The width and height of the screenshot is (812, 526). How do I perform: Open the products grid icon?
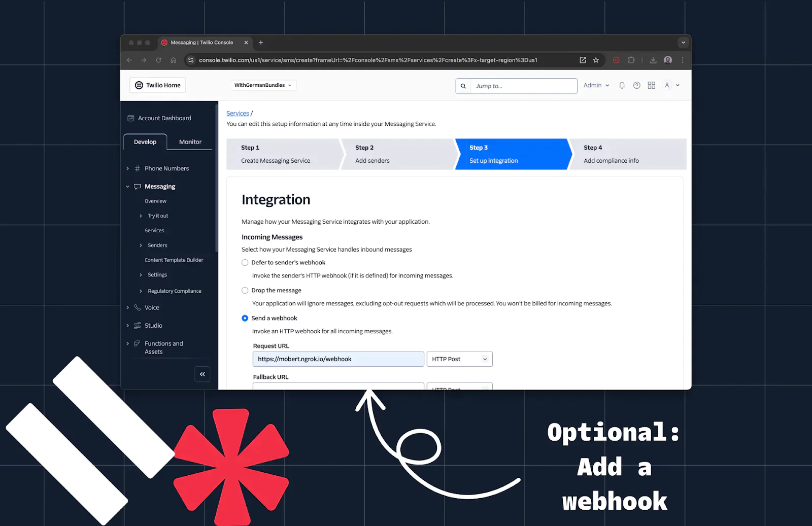652,85
